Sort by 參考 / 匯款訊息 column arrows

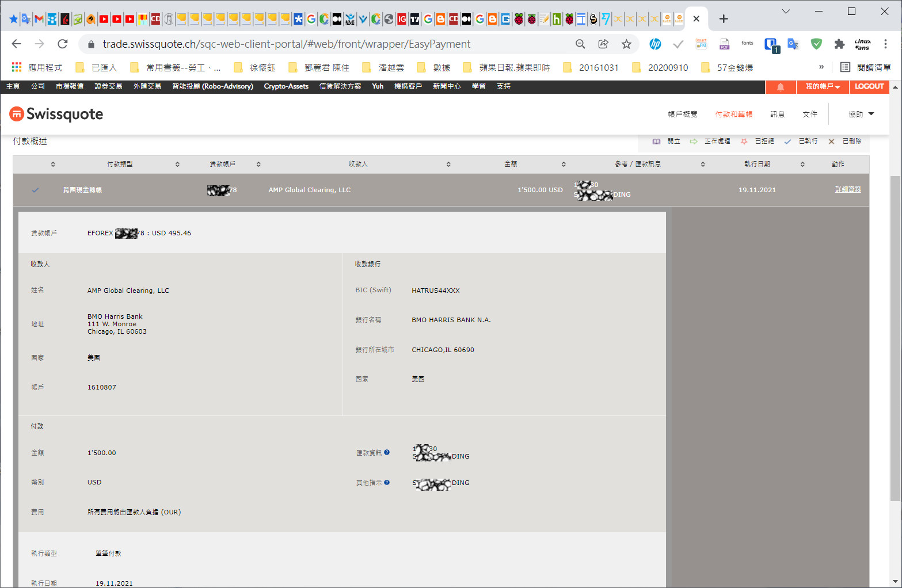[703, 165]
